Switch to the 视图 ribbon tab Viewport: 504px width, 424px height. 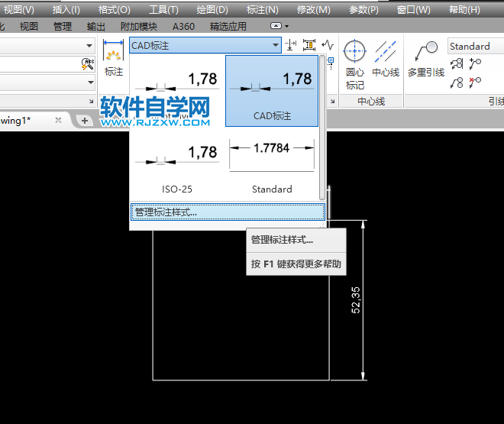coord(29,26)
